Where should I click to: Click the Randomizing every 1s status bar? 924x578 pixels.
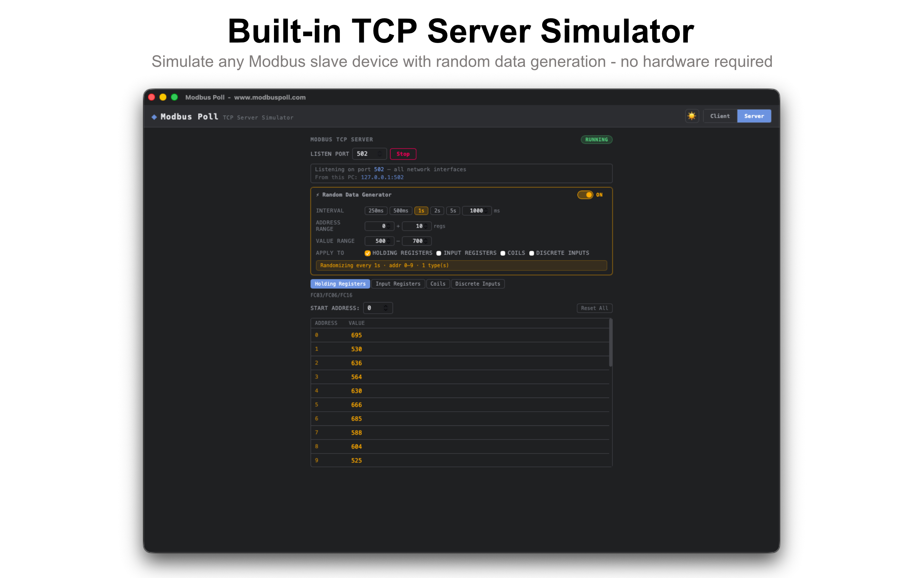(x=461, y=266)
